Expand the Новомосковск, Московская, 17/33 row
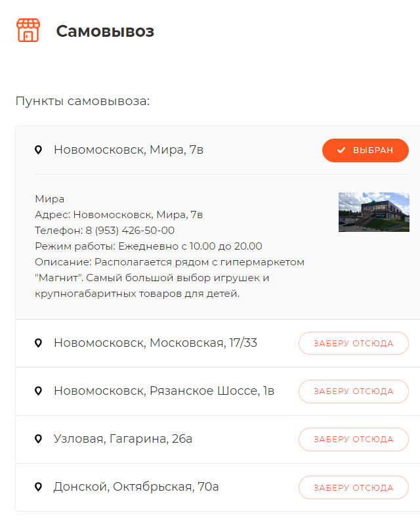 (x=156, y=343)
